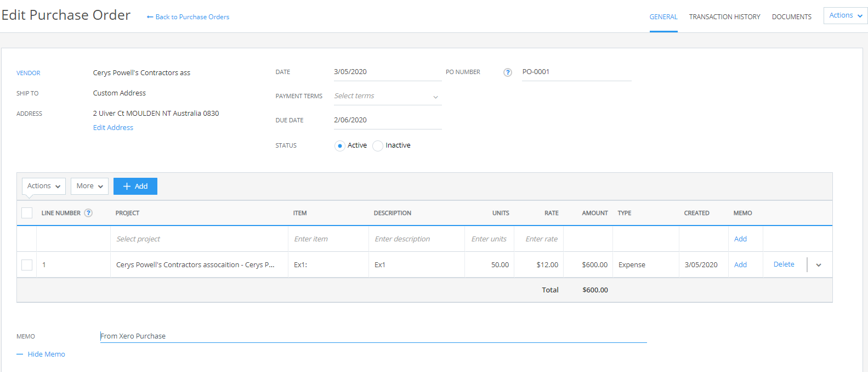Click the PO Number field PO-0001
The height and width of the screenshot is (372, 868).
coord(576,72)
